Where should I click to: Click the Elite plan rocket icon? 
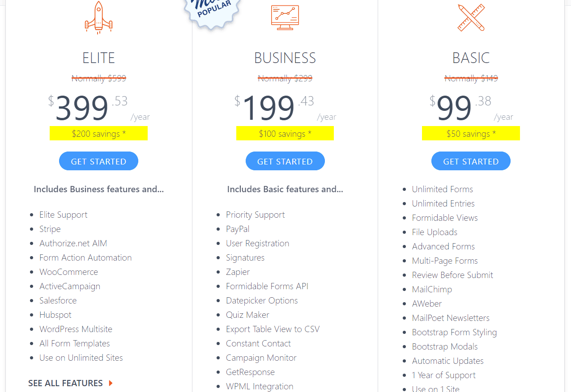(99, 17)
